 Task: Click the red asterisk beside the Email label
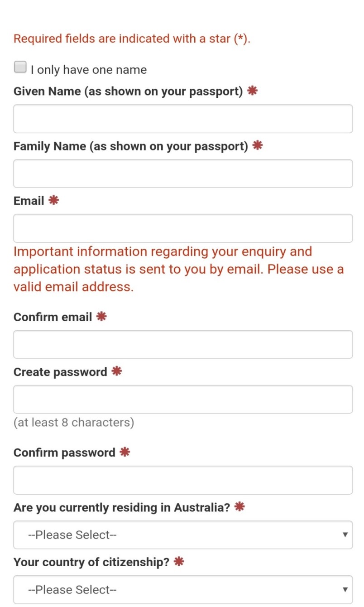click(x=54, y=200)
